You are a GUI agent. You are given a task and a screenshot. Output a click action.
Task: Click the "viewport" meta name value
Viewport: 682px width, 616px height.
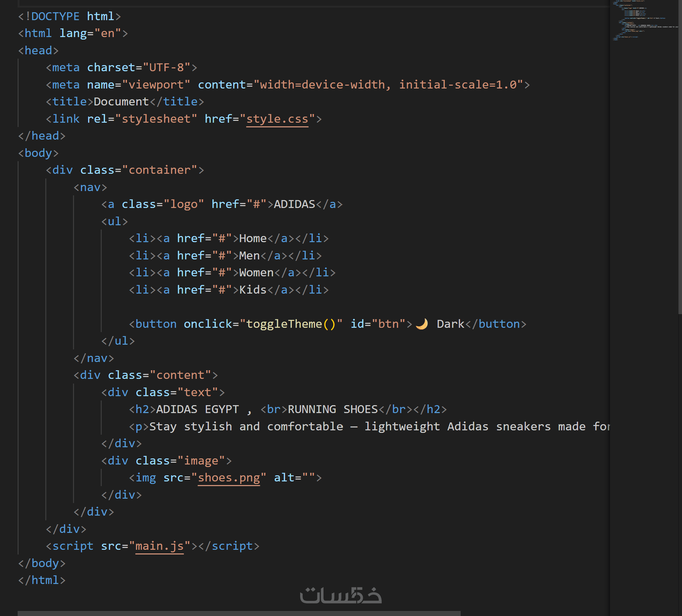(156, 85)
